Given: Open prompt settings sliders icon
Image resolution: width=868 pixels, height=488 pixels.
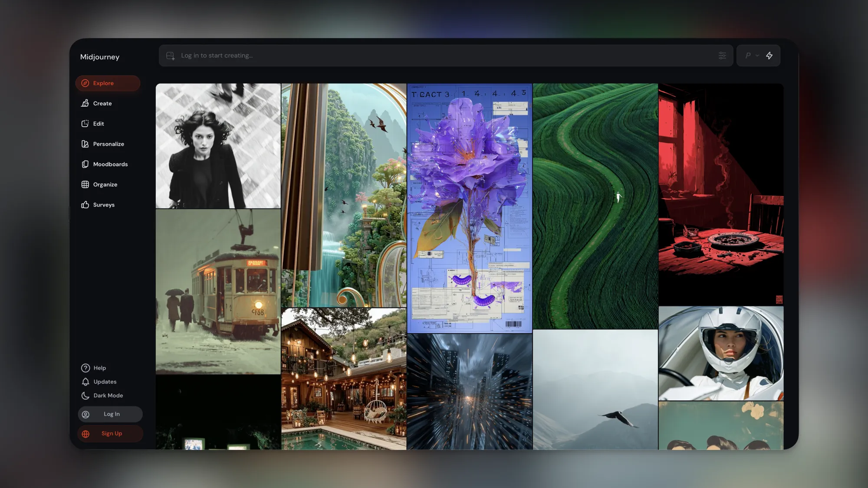Looking at the screenshot, I should click(x=722, y=56).
